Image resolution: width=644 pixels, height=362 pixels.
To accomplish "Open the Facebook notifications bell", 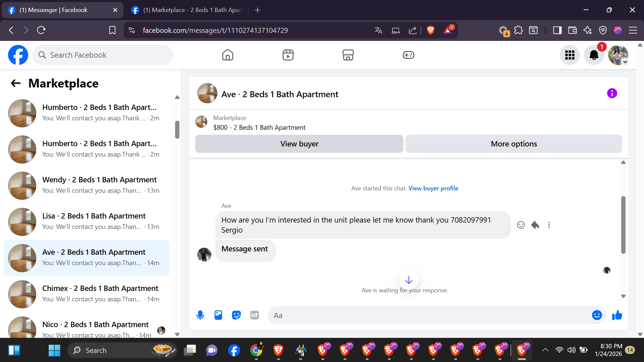I will click(x=594, y=55).
